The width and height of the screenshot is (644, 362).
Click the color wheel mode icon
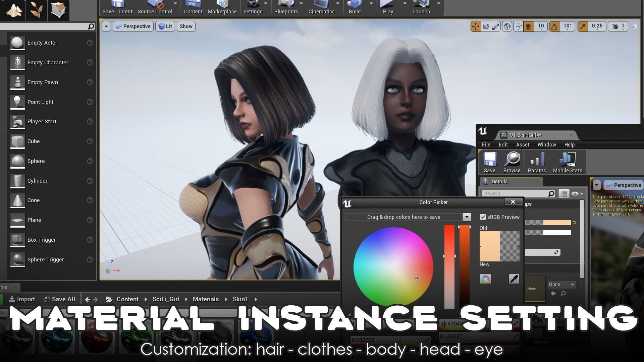(x=485, y=279)
